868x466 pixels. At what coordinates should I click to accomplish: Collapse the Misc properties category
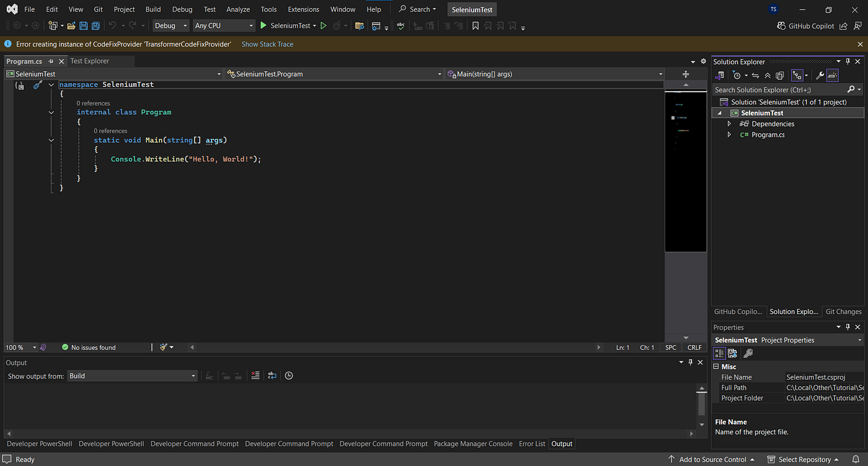click(x=716, y=367)
